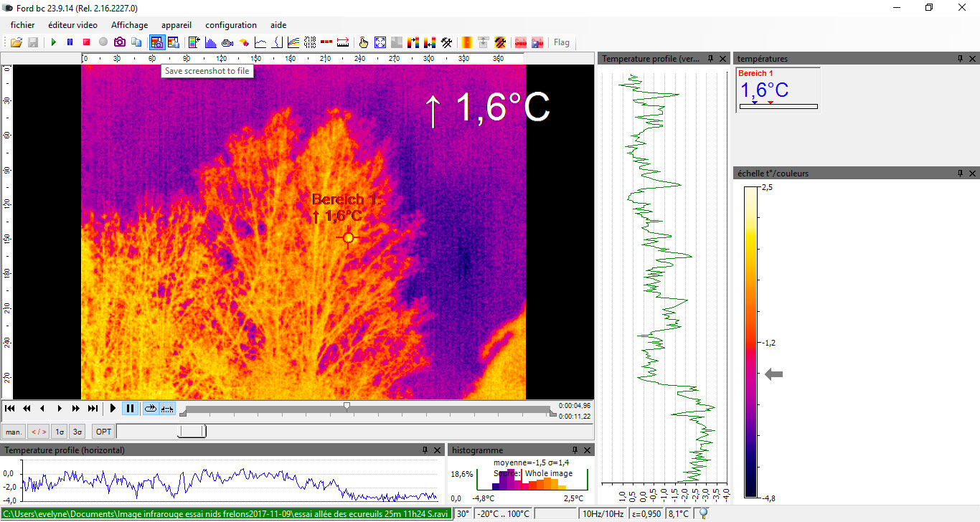Click the ruler distance measurement icon
The height and width of the screenshot is (522, 980).
tap(343, 42)
